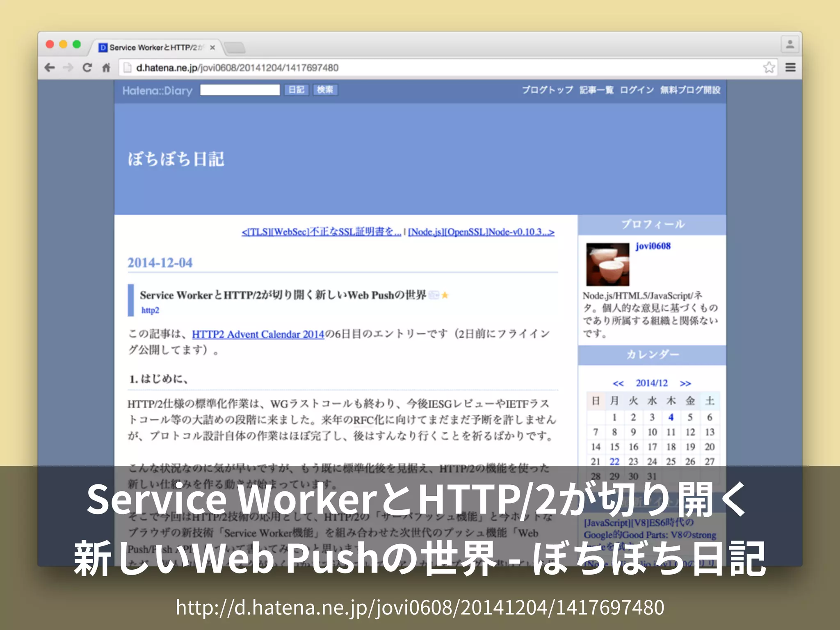
Task: Click the Hatena search text field
Action: tap(240, 90)
